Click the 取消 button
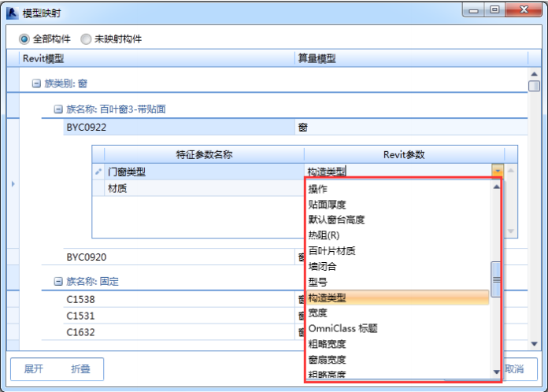This screenshot has height=392, width=548. pos(514,369)
